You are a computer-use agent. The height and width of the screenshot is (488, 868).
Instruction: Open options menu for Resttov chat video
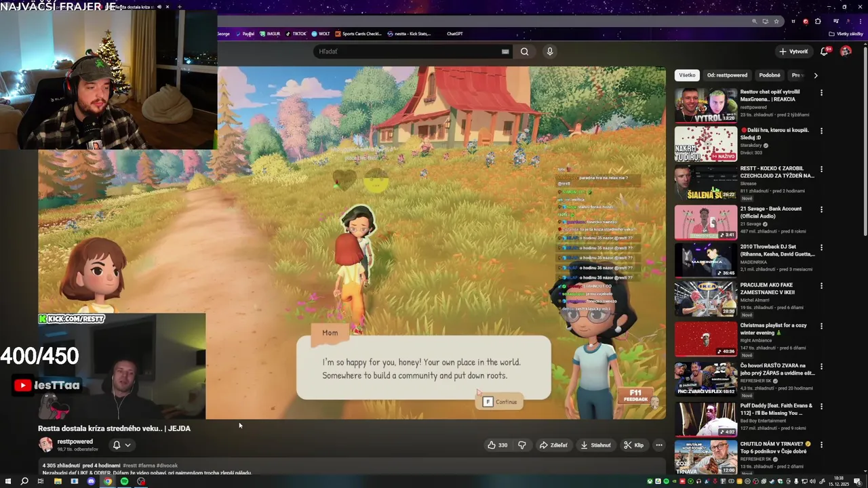coord(821,92)
